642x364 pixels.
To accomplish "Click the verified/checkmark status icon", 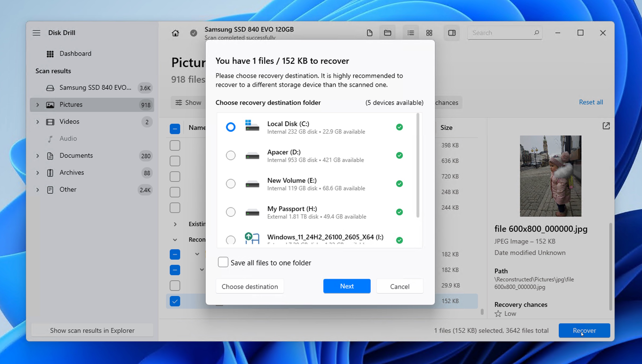I will pos(193,33).
